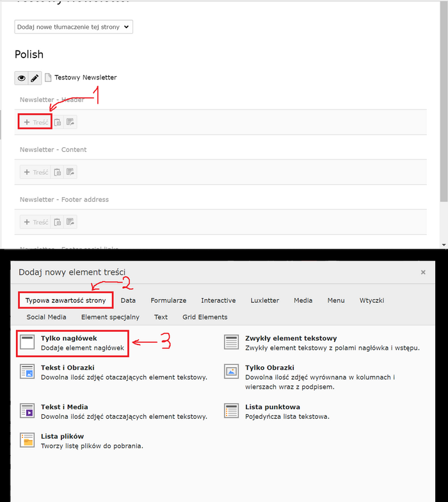Screen dimensions: 448x502
Task: Click clipboard paste icon in Newsletter - Content row
Action: pyautogui.click(x=58, y=172)
